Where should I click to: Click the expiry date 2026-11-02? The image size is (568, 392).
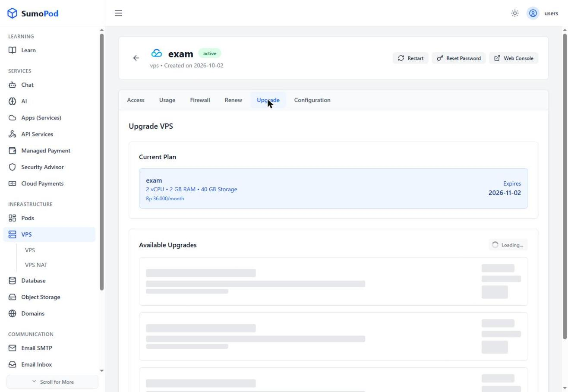[505, 193]
